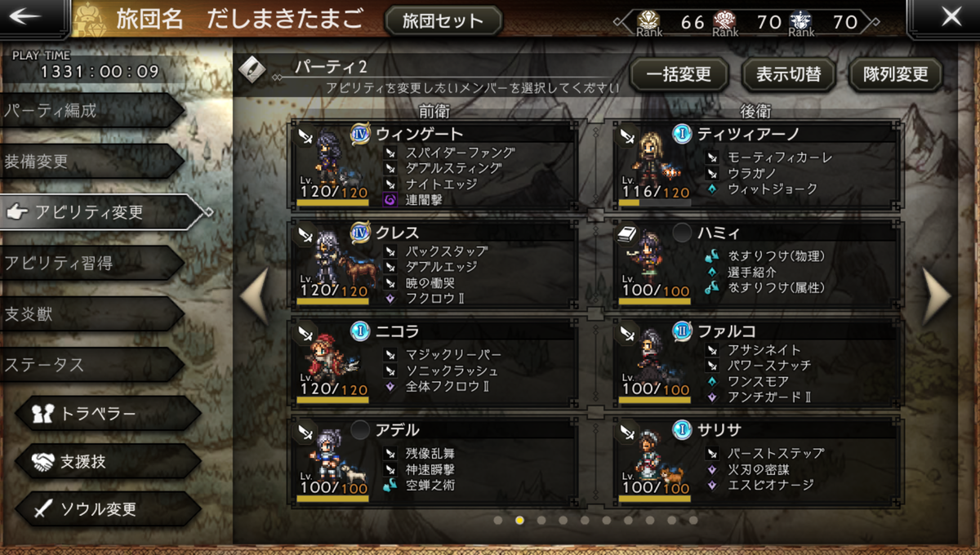
Task: Select the third party page dot
Action: 541,520
